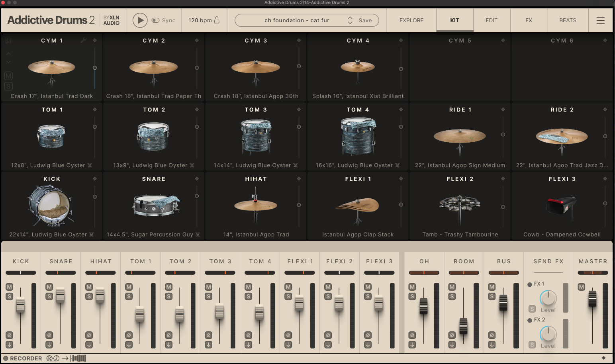This screenshot has width=615, height=364.
Task: Invert phase on the HIHAT channel
Action: [89, 335]
